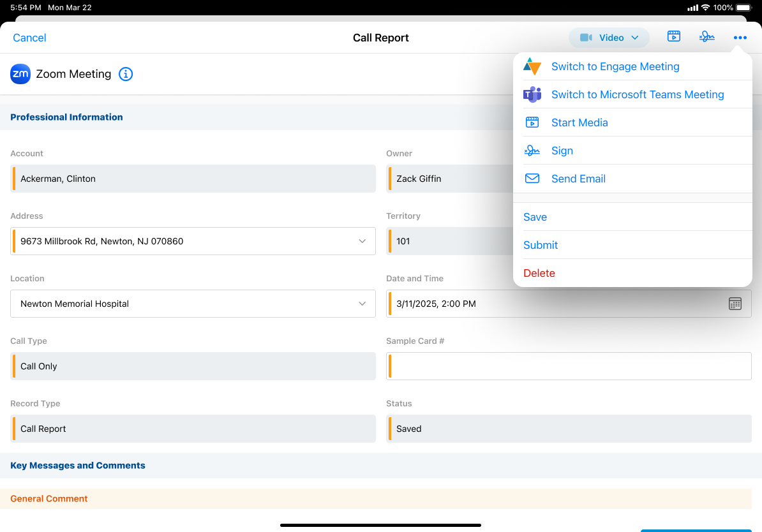762x532 pixels.
Task: Open the Address dropdown chevron
Action: (x=362, y=241)
